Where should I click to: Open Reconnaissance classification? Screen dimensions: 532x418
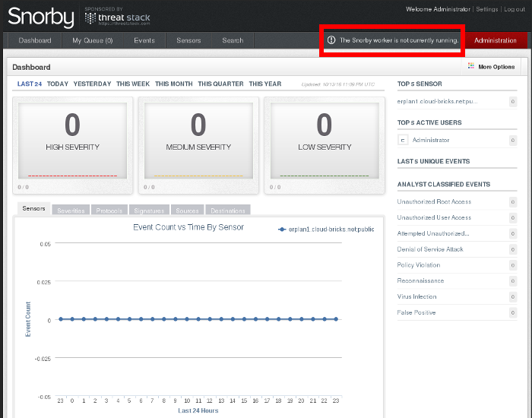click(421, 280)
